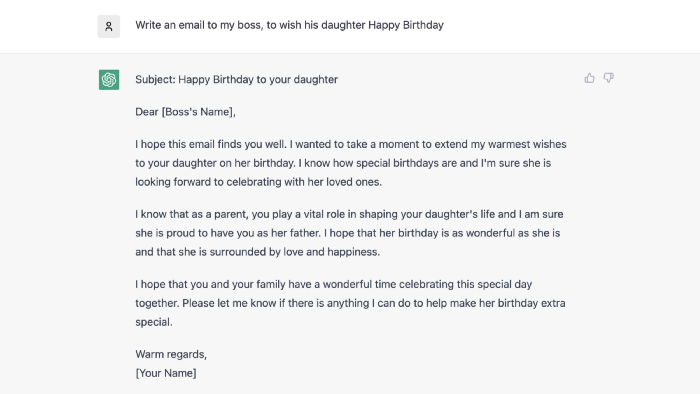Image resolution: width=700 pixels, height=394 pixels.
Task: Click the words warmest wishes
Action: (527, 145)
